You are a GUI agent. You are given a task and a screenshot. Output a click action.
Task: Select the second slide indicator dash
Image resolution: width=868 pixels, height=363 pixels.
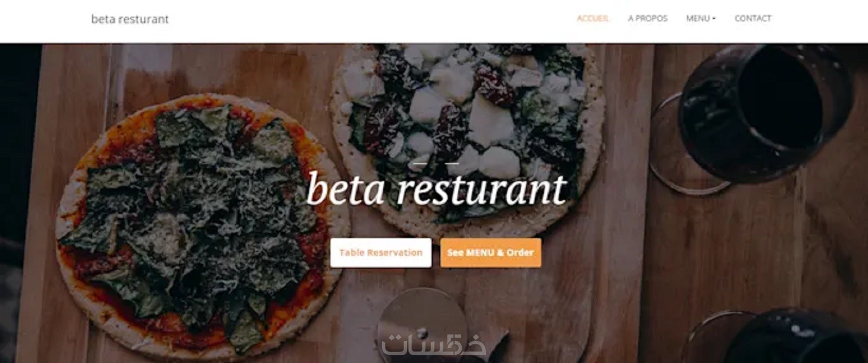click(452, 164)
